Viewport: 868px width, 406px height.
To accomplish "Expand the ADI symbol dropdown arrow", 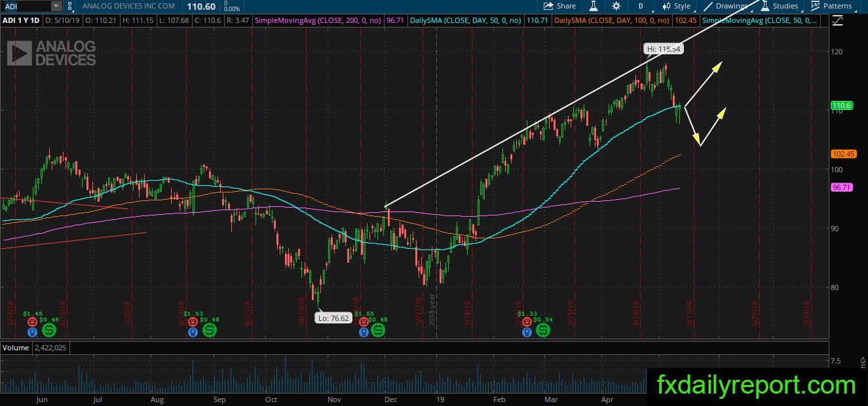I will tap(56, 6).
